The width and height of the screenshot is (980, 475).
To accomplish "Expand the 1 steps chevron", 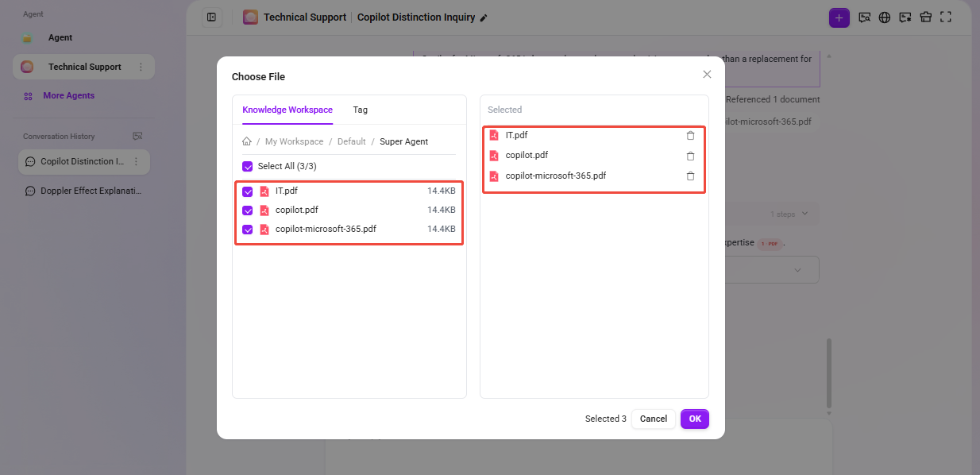I will (x=804, y=214).
